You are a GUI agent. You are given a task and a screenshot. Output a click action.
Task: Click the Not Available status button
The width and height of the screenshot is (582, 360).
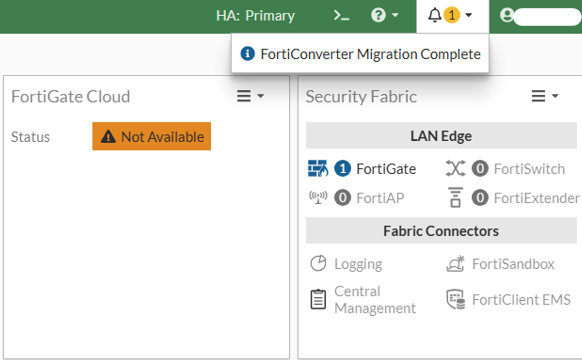[x=151, y=137]
